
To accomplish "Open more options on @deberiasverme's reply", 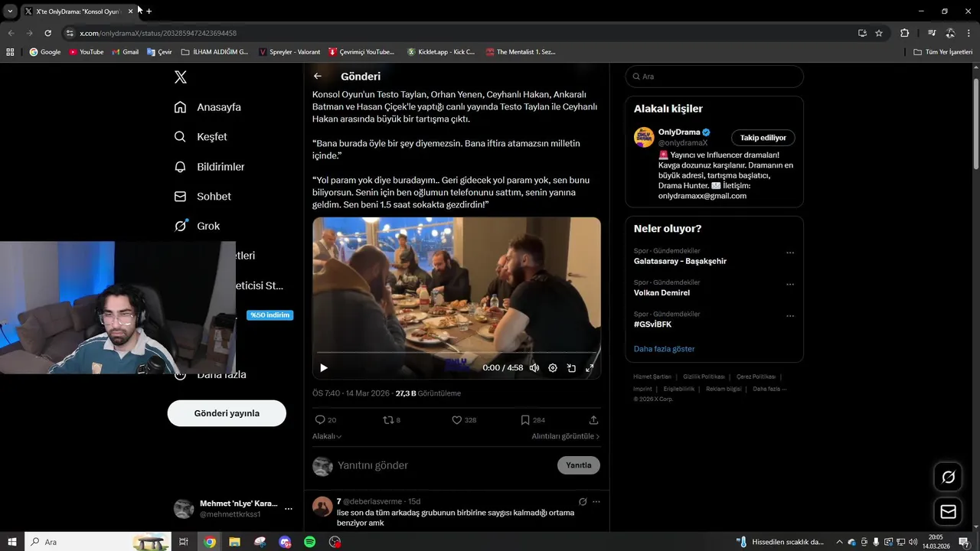I will (x=596, y=502).
